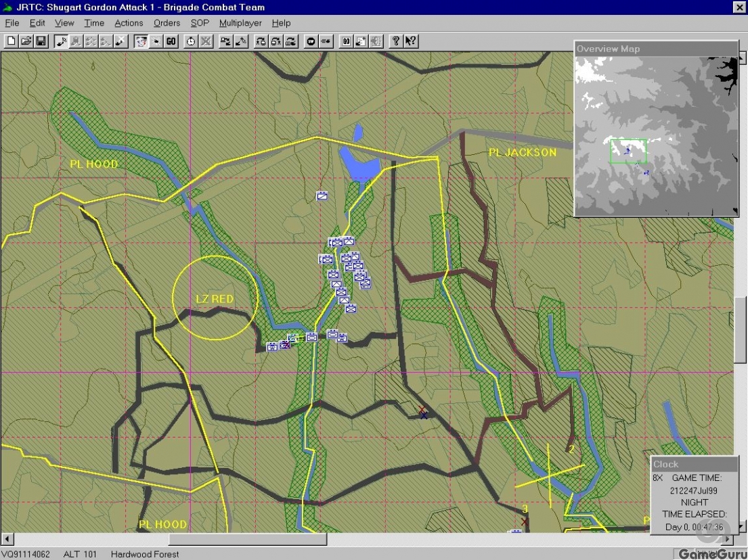Click the left arrow of the horizontal scrollbar
748x560 pixels.
tap(7, 539)
